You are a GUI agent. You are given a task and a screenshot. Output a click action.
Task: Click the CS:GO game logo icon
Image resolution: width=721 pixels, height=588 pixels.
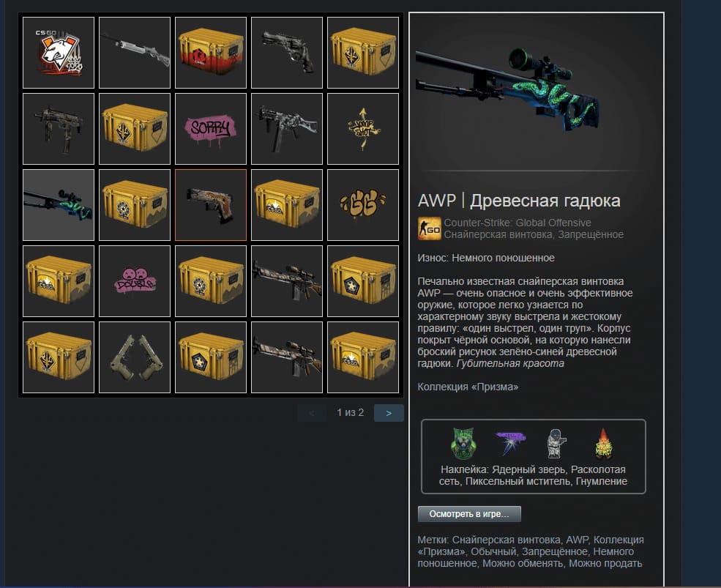tap(430, 228)
